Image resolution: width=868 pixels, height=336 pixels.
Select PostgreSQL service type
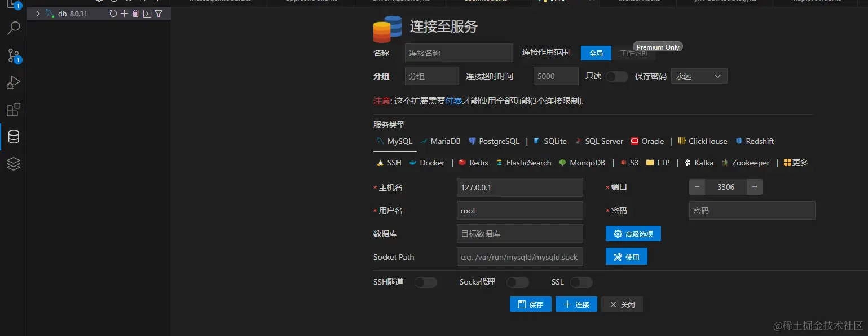pos(494,141)
